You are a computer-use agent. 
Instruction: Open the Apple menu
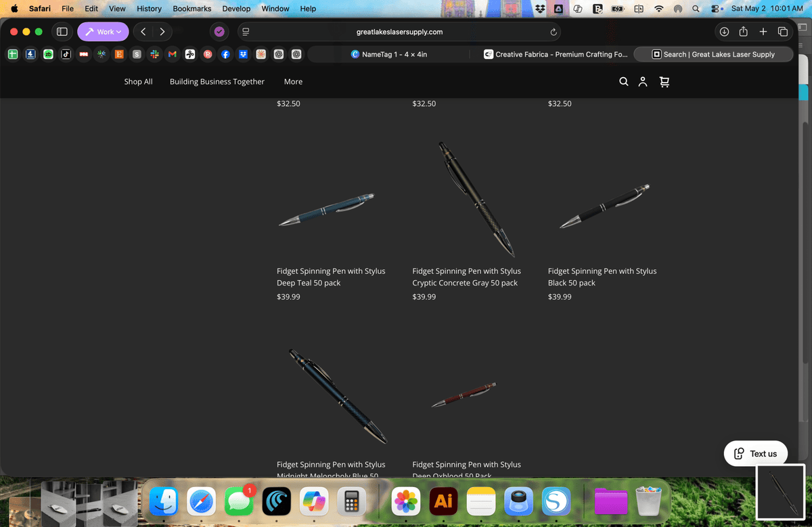[14, 9]
